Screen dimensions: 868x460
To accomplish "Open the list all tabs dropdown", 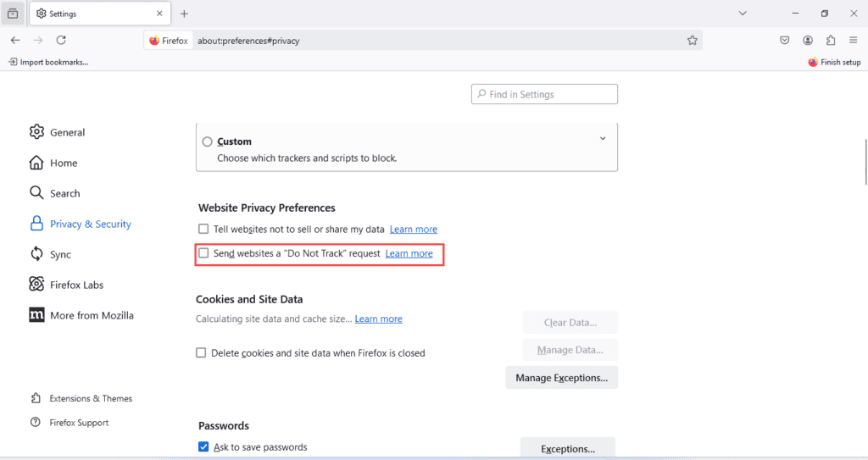I will coord(743,14).
